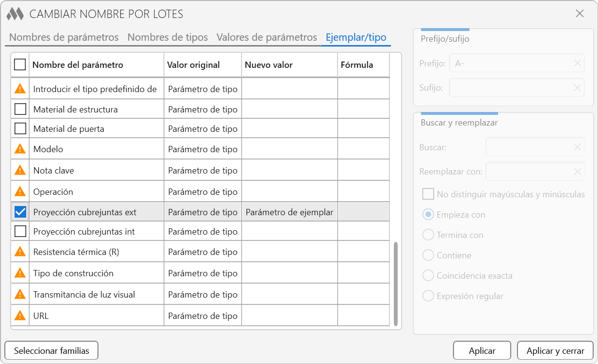Screen dimensions: 598x364
Task: Click the warning icon beside Tipo de construcción
Action: [x=20, y=273]
